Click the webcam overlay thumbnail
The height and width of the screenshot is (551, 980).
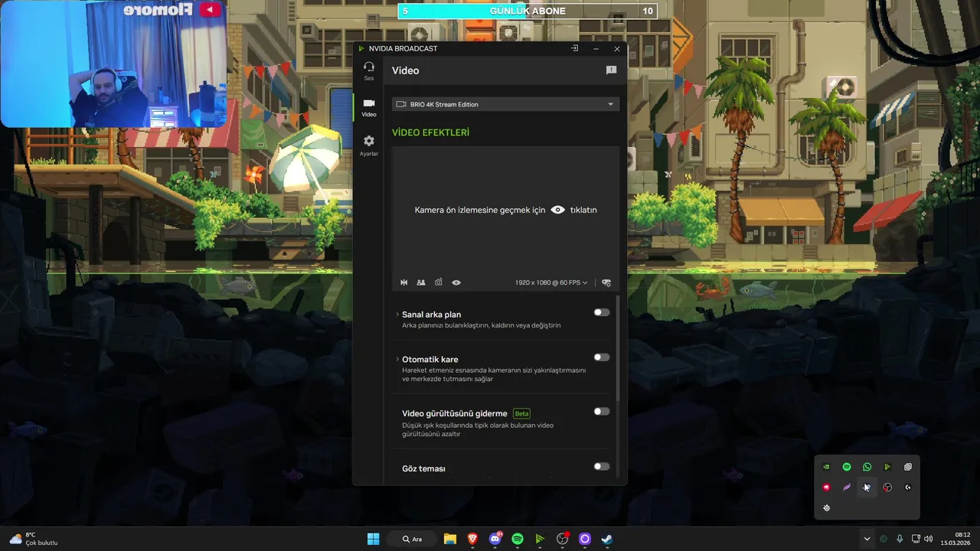pyautogui.click(x=113, y=64)
